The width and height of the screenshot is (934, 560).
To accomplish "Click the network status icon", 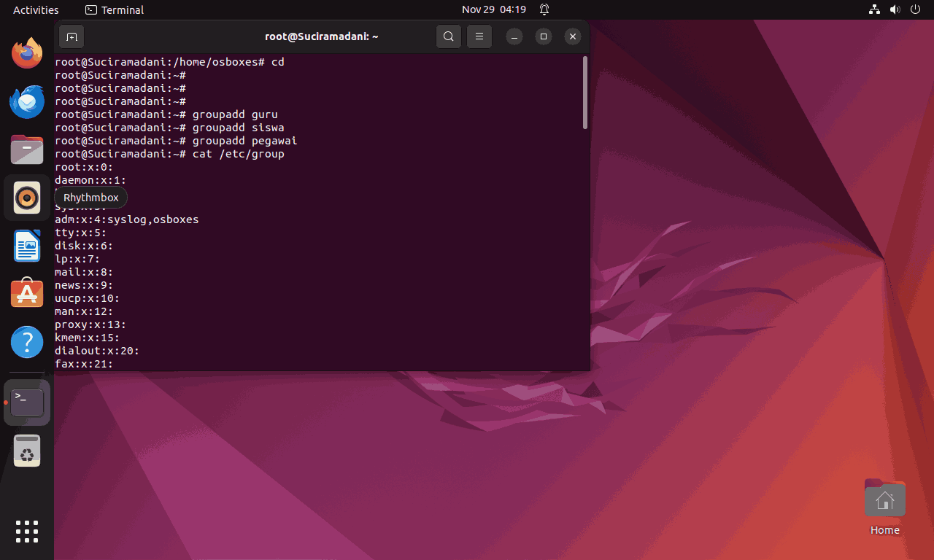I will click(874, 9).
